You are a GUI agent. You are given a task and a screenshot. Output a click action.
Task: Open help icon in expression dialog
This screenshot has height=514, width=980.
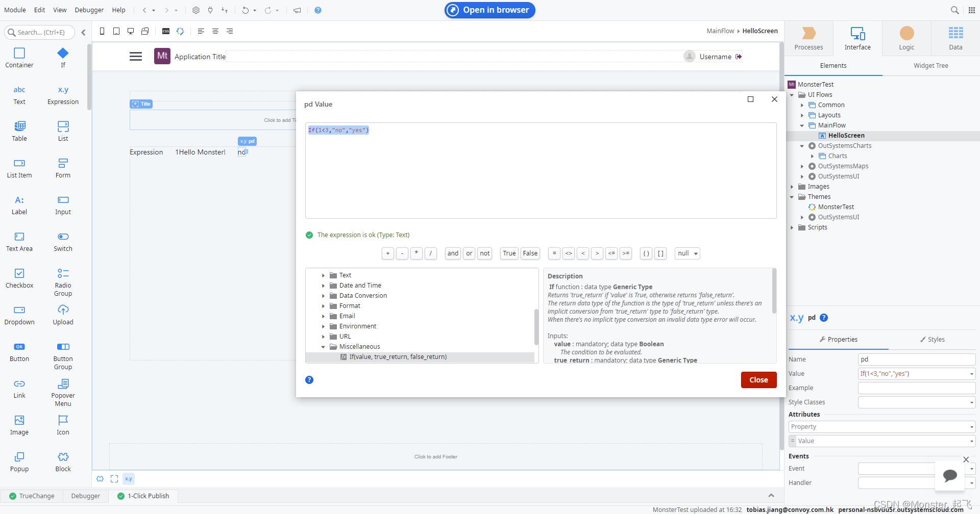pyautogui.click(x=309, y=380)
